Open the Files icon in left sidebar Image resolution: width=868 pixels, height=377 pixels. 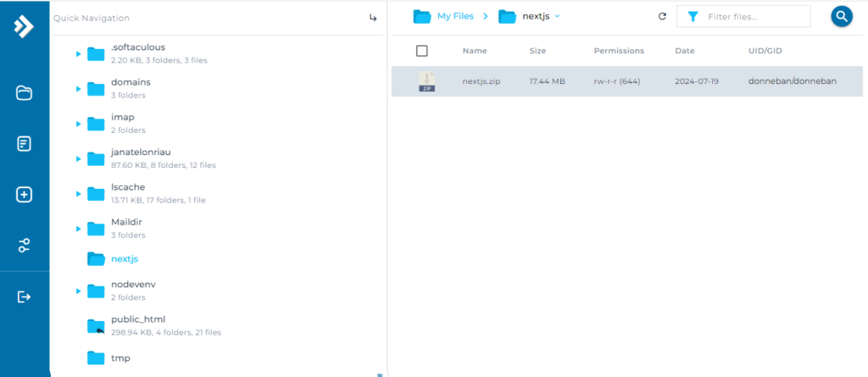pyautogui.click(x=24, y=93)
